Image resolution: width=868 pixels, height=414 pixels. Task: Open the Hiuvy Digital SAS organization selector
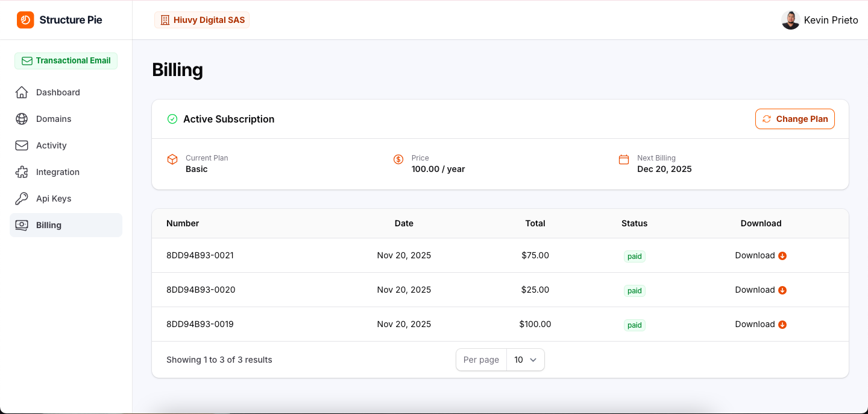[202, 20]
